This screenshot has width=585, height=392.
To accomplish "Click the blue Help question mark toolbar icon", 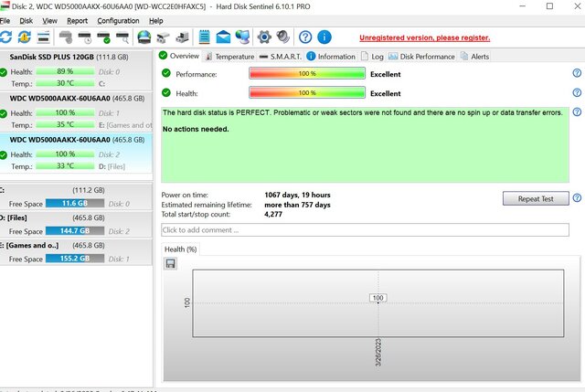I will pyautogui.click(x=305, y=37).
